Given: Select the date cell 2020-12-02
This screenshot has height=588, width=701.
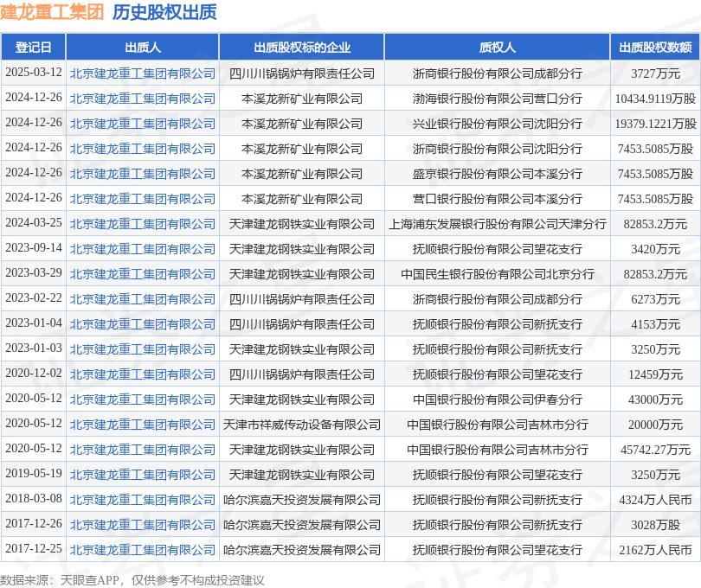Looking at the screenshot, I should pos(34,373).
